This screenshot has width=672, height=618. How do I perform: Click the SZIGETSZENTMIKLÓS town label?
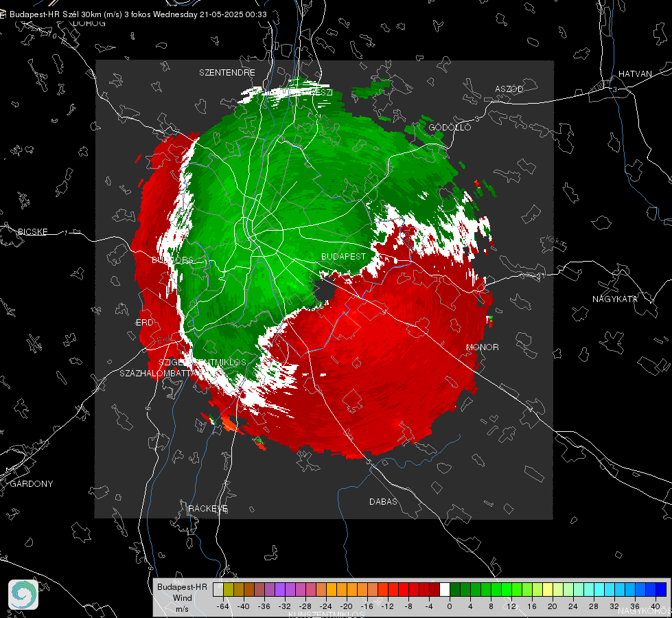tap(202, 362)
